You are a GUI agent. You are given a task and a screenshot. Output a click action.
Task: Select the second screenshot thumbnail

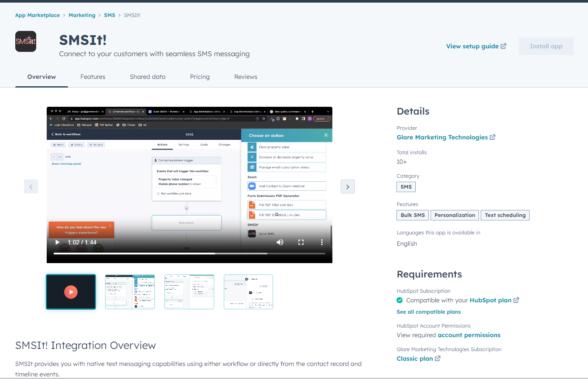click(x=130, y=292)
